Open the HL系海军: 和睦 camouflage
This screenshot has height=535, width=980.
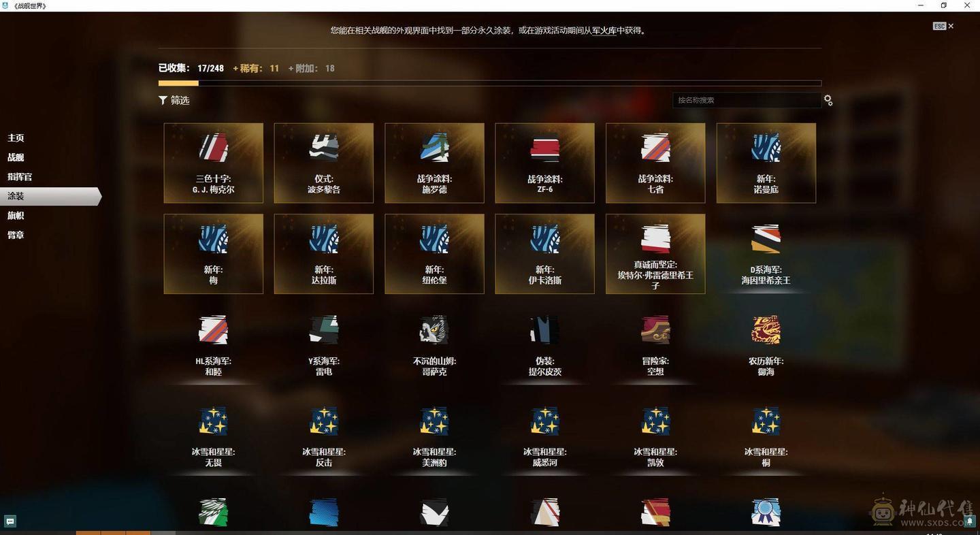(x=213, y=345)
